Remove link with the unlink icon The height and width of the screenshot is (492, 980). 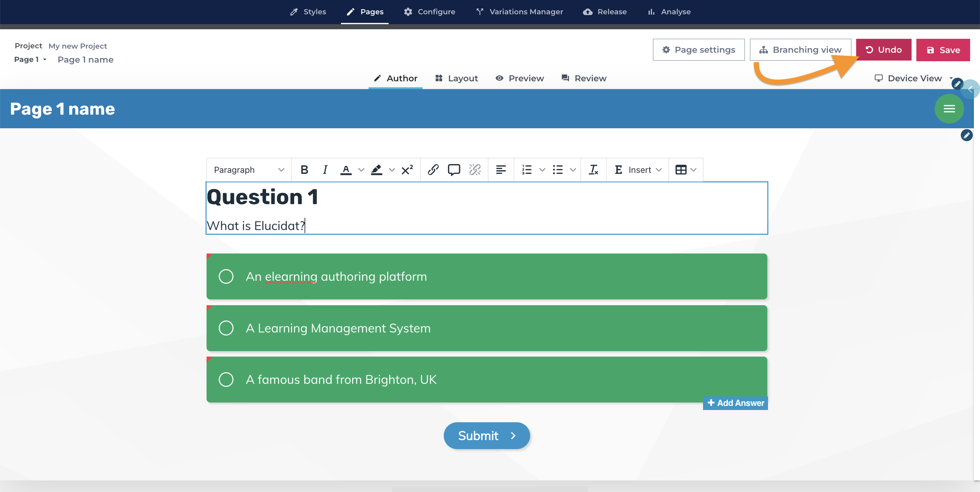click(475, 170)
